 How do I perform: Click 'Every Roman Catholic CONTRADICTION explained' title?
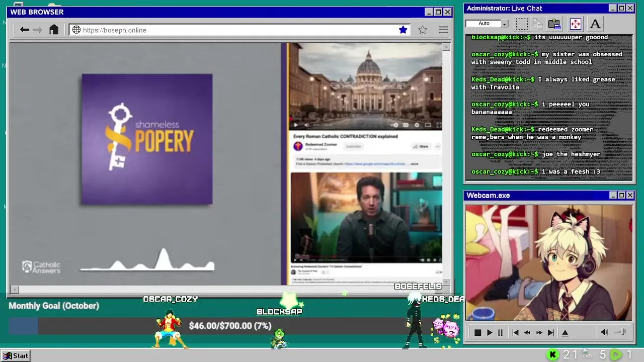(x=345, y=136)
